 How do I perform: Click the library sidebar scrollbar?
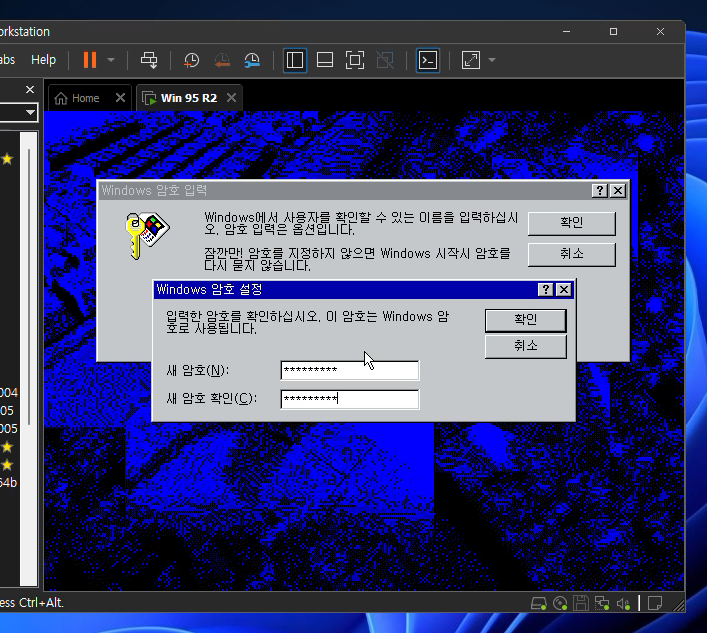click(29, 286)
